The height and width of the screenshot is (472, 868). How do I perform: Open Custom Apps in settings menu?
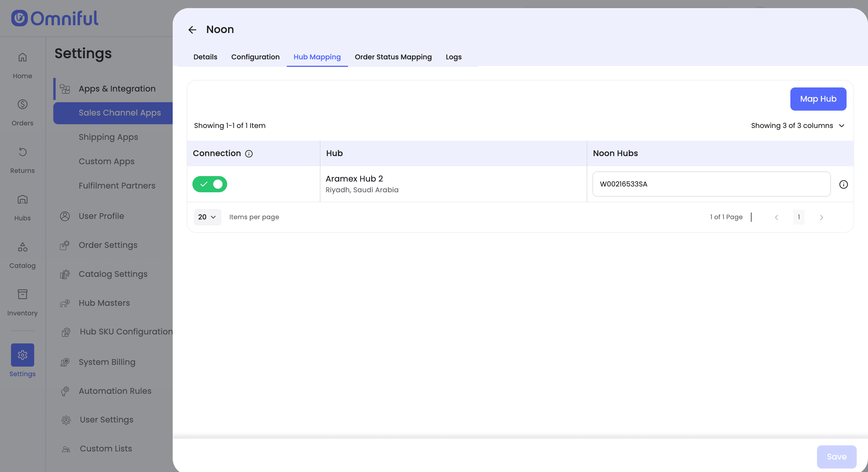[107, 161]
